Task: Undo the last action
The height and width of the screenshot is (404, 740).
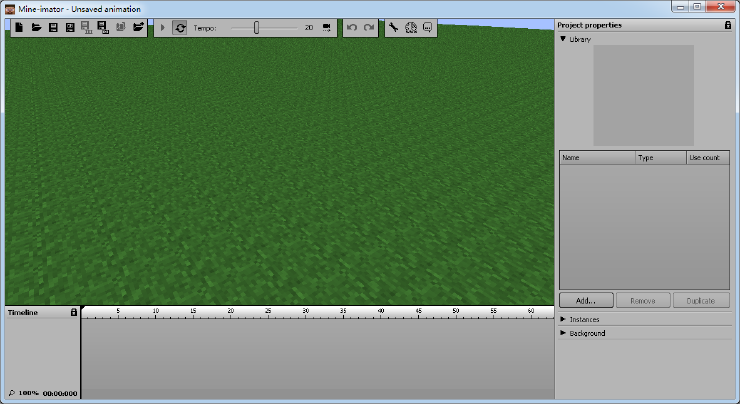Action: 352,28
